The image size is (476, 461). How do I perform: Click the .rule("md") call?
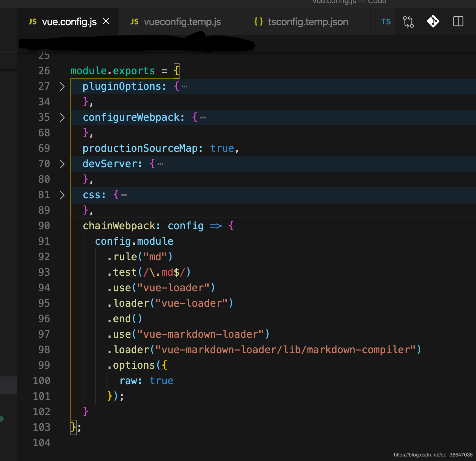click(140, 257)
